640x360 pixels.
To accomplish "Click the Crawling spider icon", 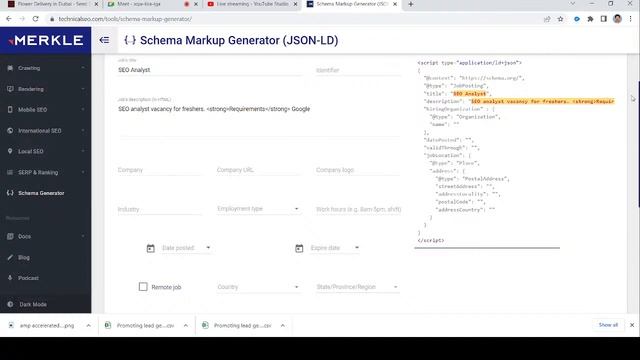I will pyautogui.click(x=10, y=68).
